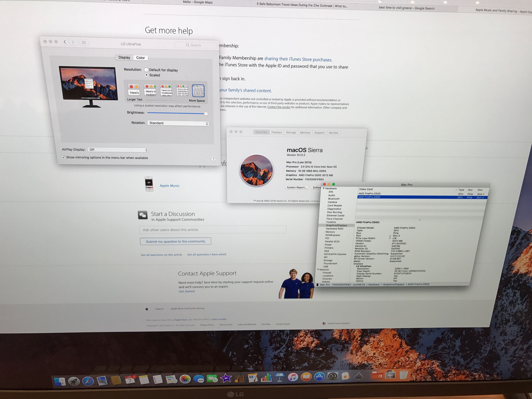532x399 pixels.
Task: Launch Photos app from the dock
Action: (x=185, y=379)
